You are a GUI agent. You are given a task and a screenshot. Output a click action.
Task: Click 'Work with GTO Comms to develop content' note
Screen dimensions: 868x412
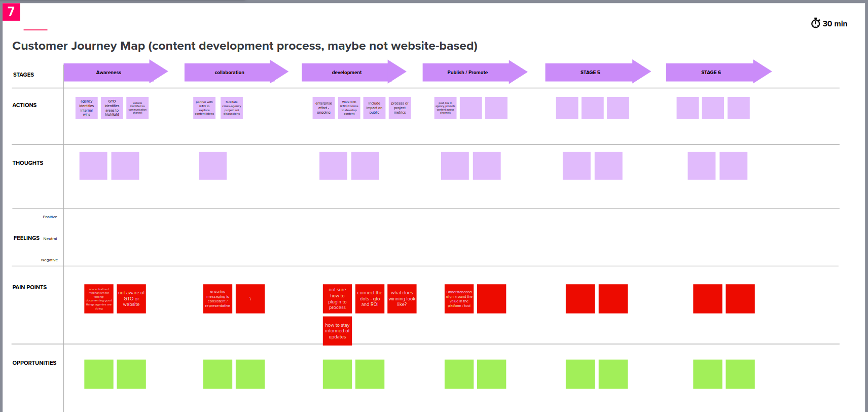pos(349,108)
